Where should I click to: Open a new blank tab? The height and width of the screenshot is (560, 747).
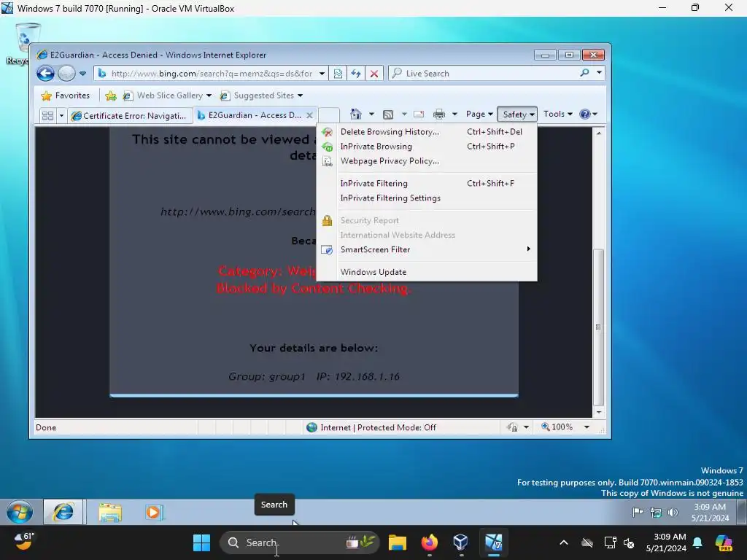(x=329, y=115)
